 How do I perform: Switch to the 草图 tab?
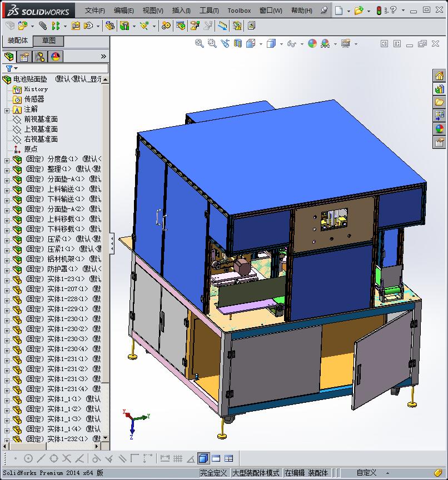coord(48,41)
